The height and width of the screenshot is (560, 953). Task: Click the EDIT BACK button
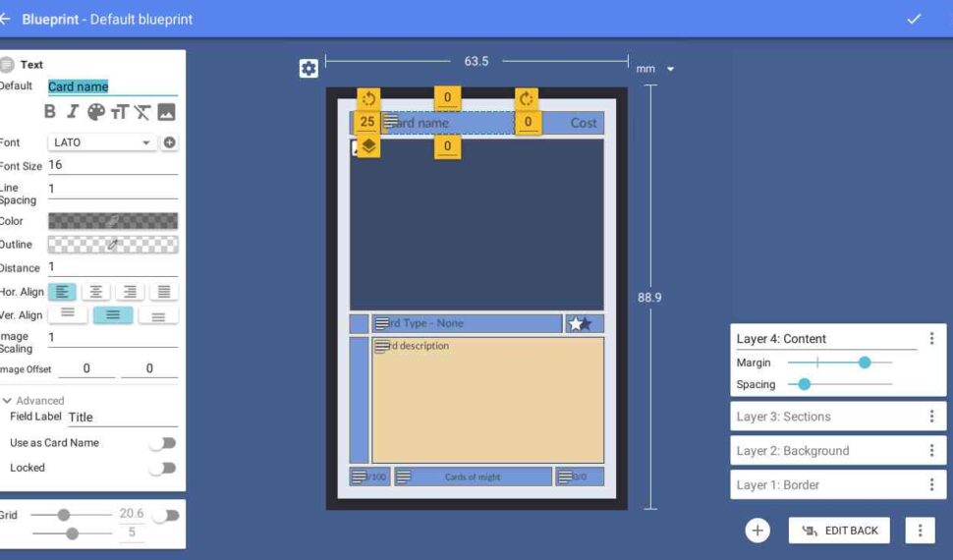pos(840,531)
